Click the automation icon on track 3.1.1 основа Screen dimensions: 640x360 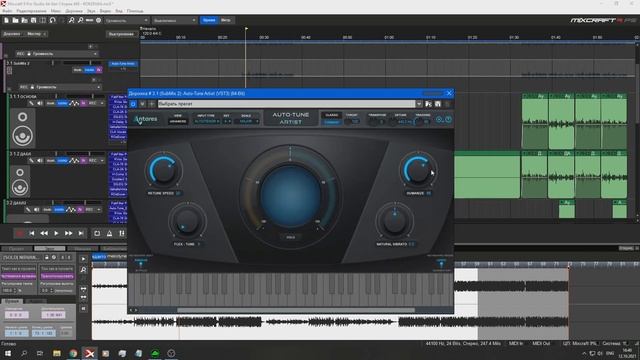(x=74, y=103)
